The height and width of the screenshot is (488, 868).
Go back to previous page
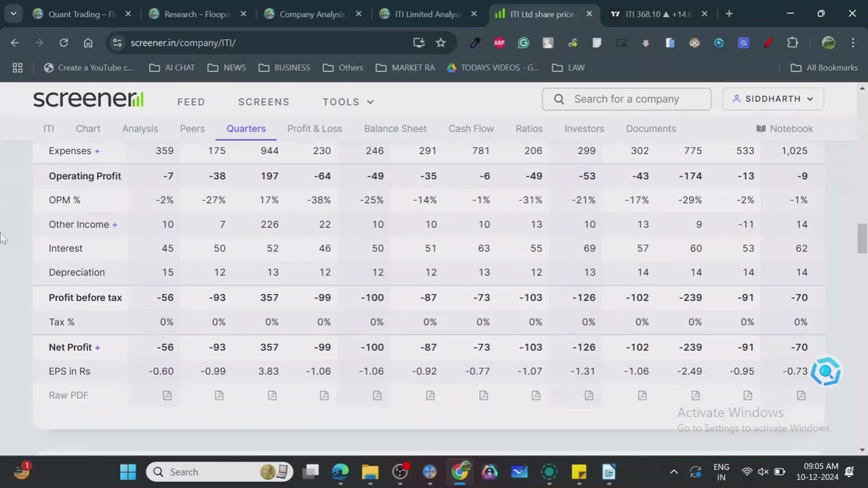(x=15, y=43)
